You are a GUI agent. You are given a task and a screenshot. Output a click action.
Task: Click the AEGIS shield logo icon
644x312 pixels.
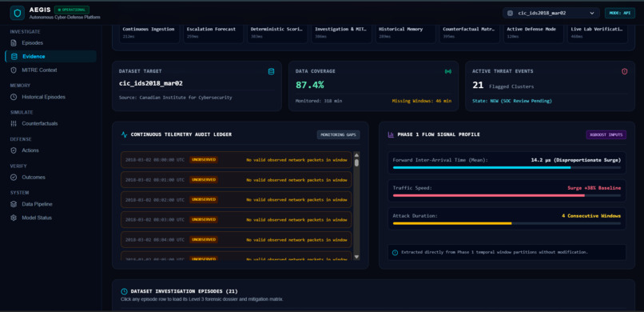[18, 13]
